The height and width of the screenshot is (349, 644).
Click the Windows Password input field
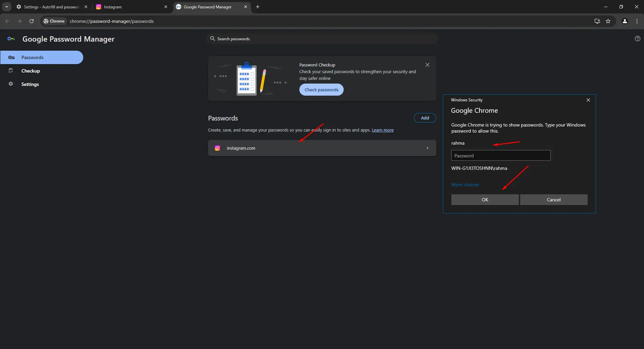[x=501, y=155]
